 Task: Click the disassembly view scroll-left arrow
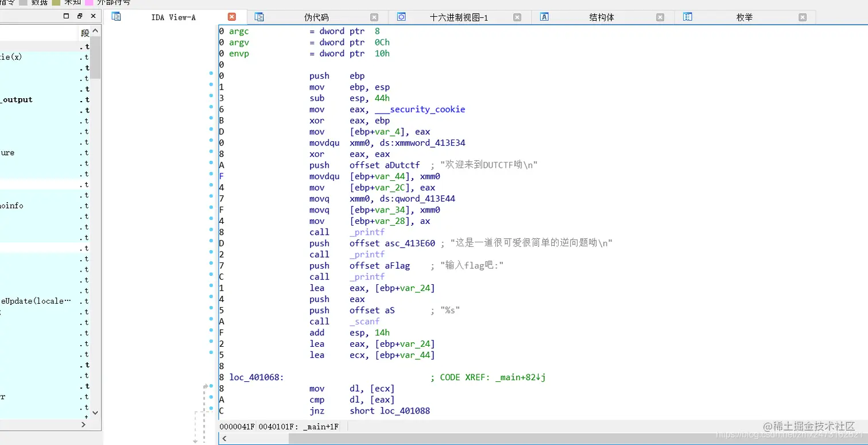tap(224, 439)
